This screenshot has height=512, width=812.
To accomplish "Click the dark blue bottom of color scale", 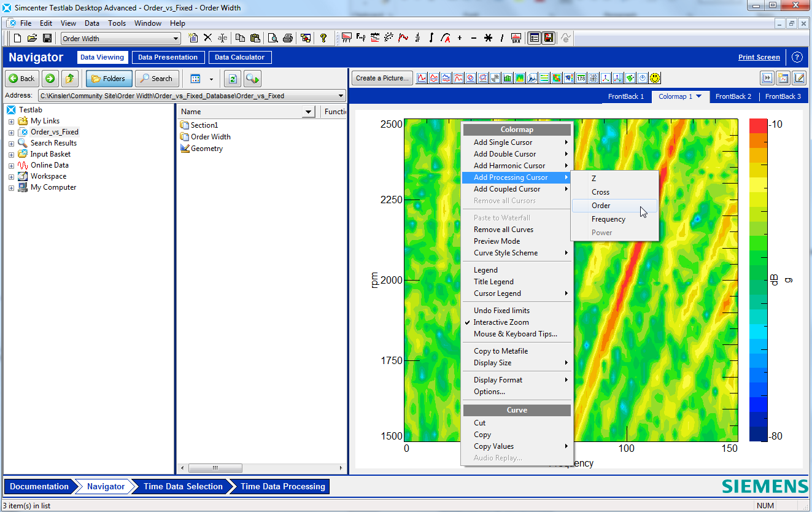I will [758, 433].
